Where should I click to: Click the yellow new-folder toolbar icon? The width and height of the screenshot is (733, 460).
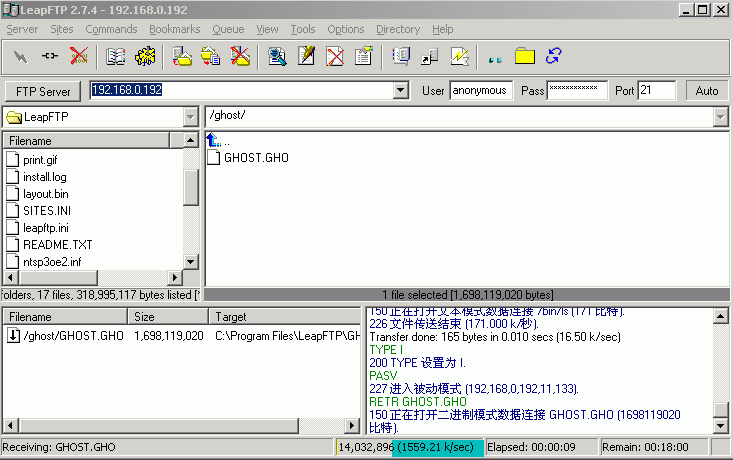[x=525, y=56]
